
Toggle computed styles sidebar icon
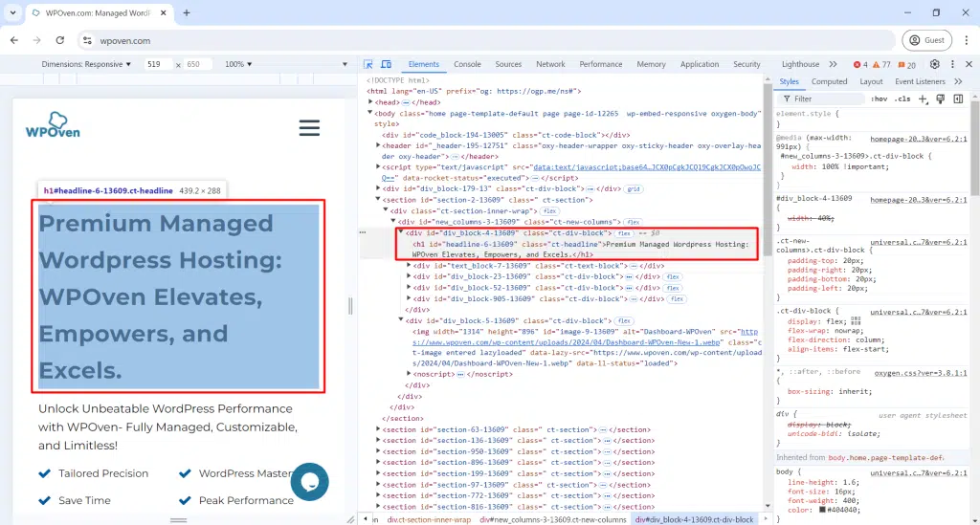[958, 99]
